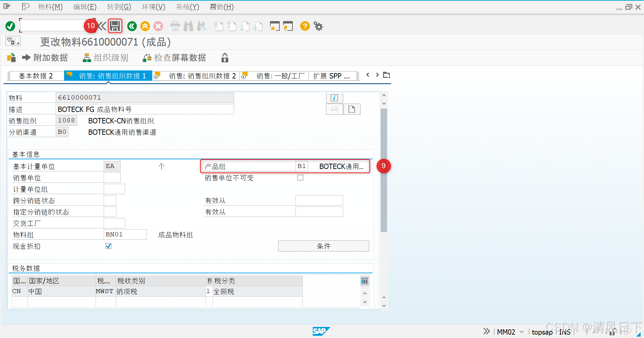The height and width of the screenshot is (338, 644).
Task: Click the 条件 conditions button
Action: [x=324, y=246]
